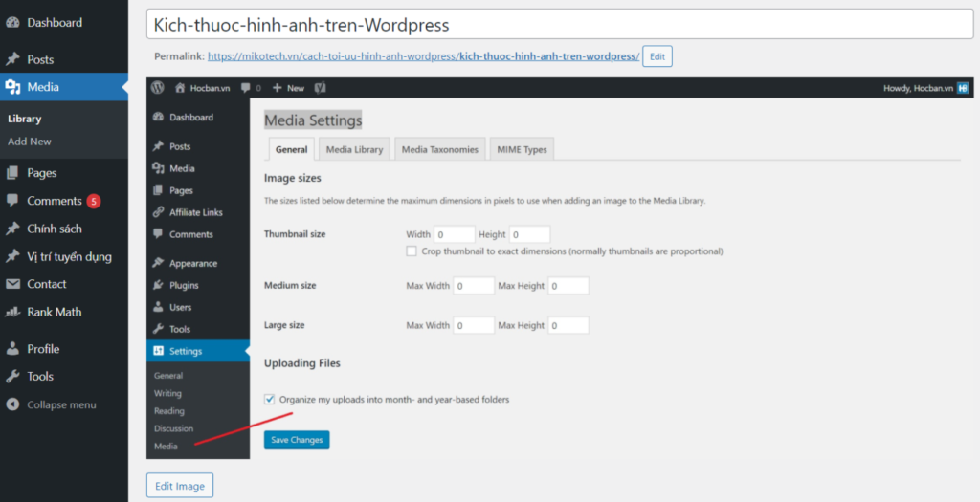Open the Discussion settings submenu

(x=174, y=428)
